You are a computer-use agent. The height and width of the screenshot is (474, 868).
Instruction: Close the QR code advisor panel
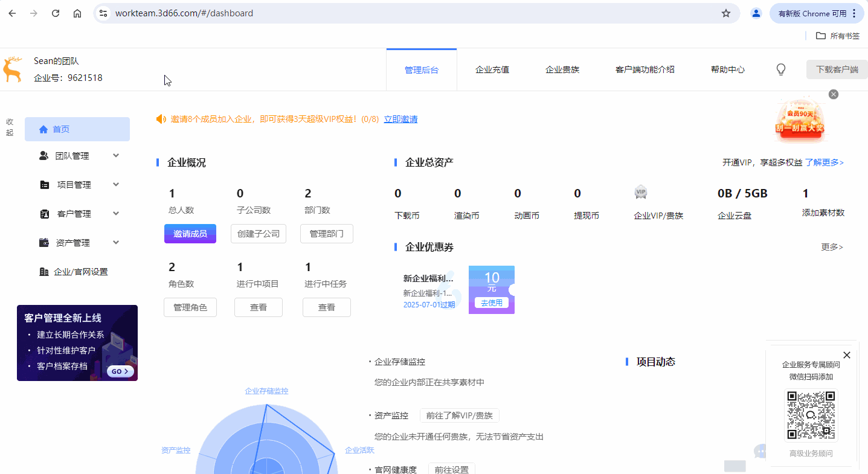click(x=847, y=355)
